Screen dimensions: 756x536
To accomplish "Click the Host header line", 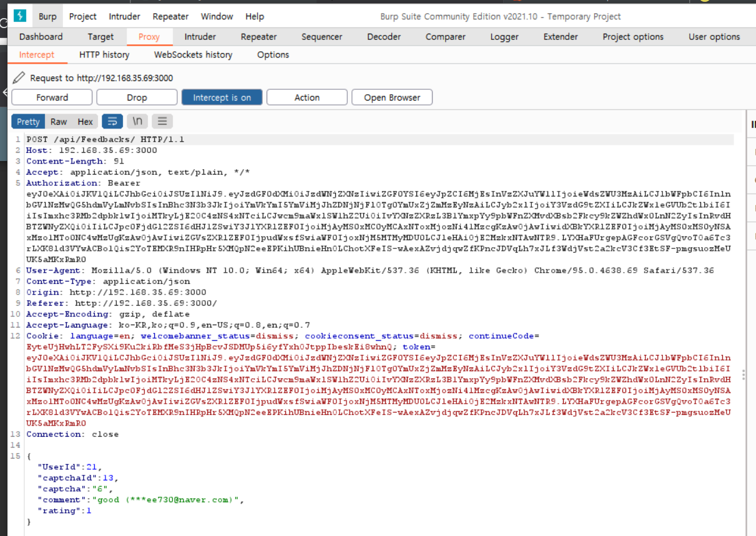I will point(92,150).
